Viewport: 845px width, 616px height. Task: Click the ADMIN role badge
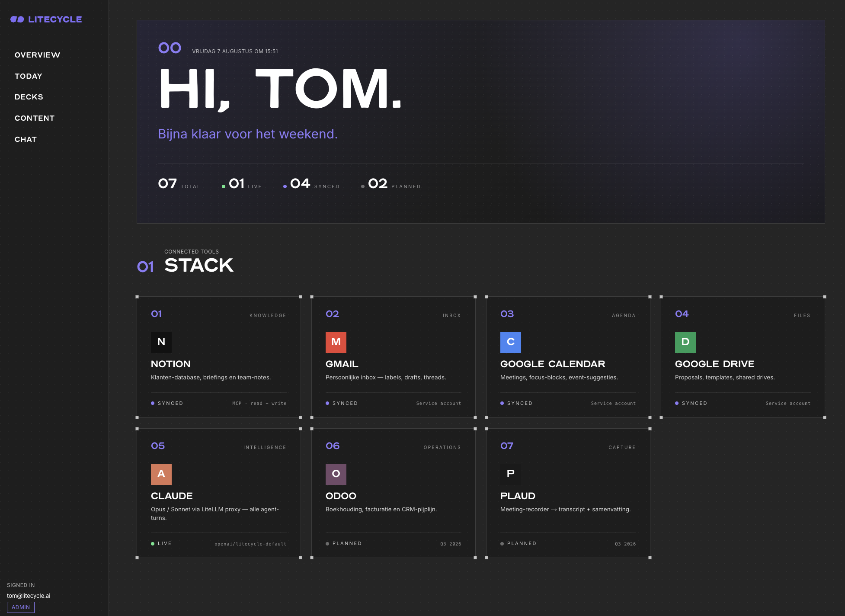(x=21, y=607)
